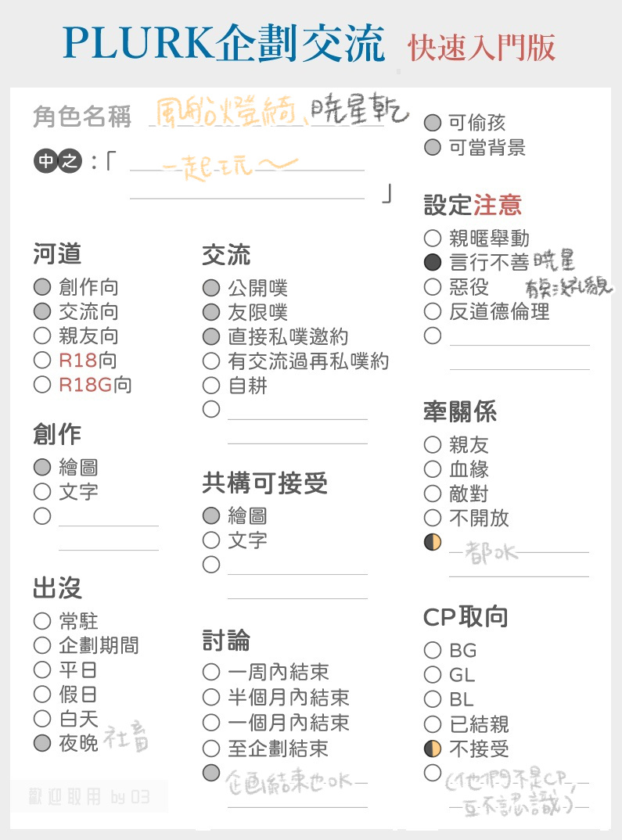Screen dimensions: 622x840
Task: Click the 中之 dark circle badge
Action: pos(58,160)
